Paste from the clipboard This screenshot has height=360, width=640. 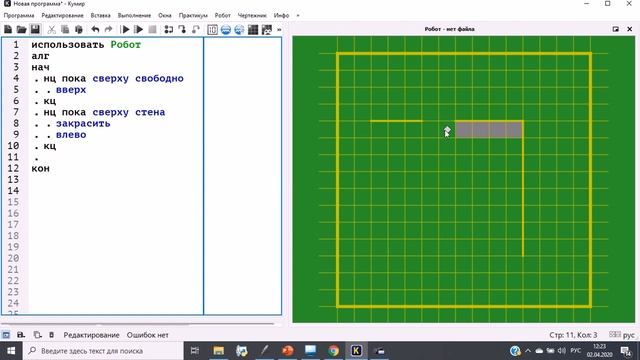coord(79,29)
